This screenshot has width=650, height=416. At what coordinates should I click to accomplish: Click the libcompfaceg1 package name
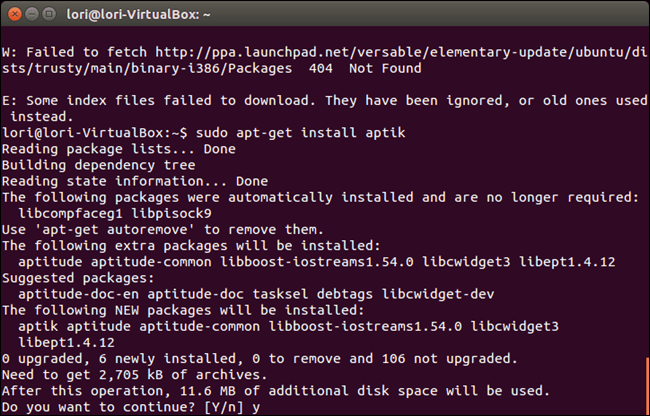pos(71,213)
